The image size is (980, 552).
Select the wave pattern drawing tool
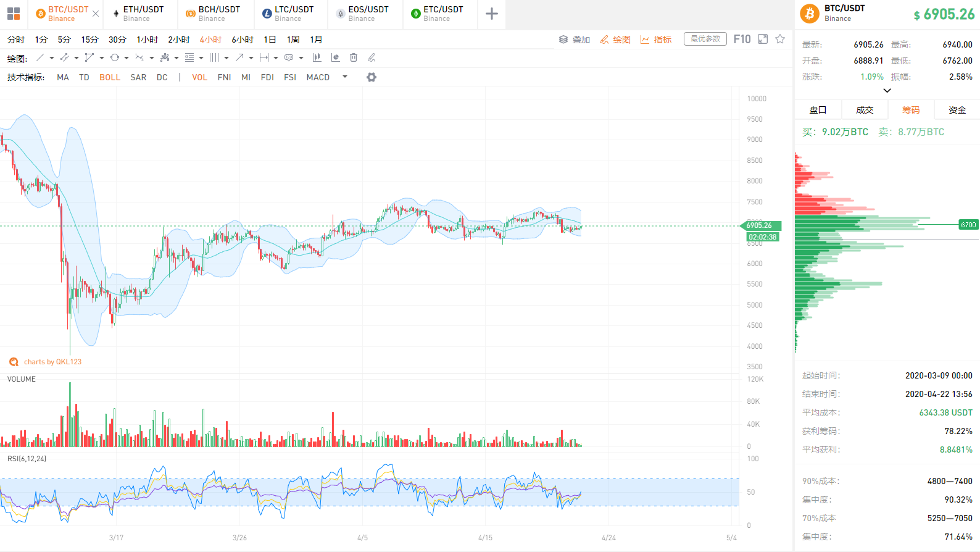point(139,57)
